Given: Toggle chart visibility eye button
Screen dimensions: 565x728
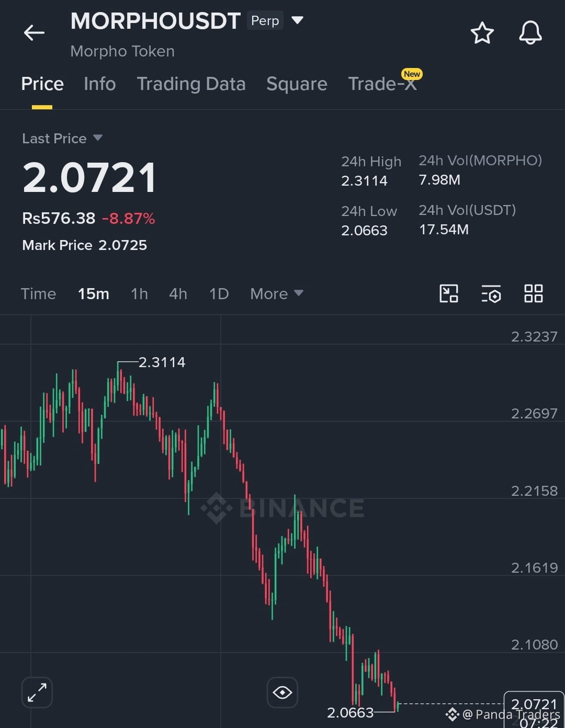Looking at the screenshot, I should tap(282, 692).
